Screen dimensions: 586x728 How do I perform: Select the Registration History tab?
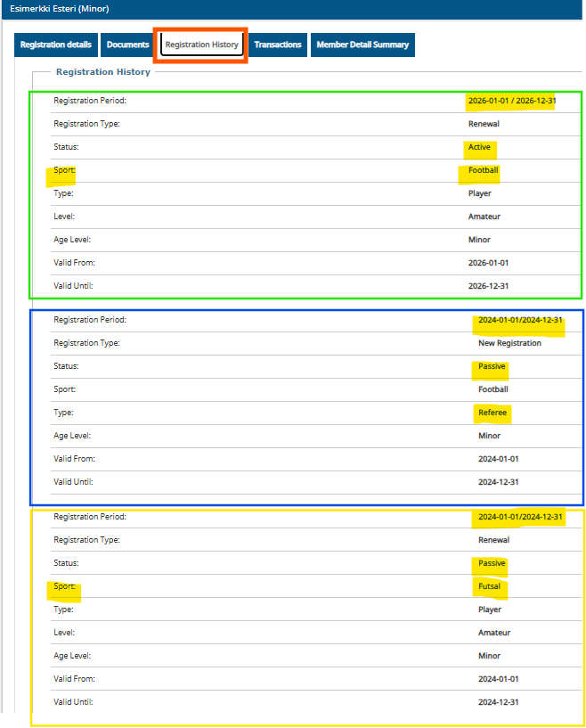(x=202, y=45)
